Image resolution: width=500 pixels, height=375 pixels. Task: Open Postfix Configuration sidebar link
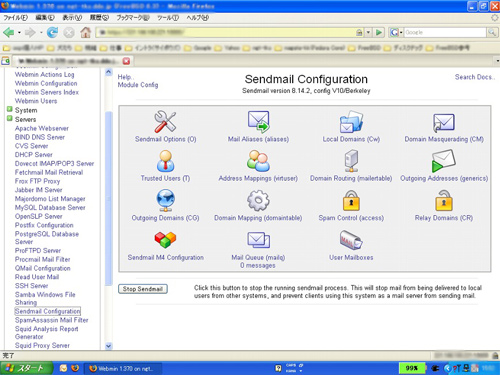coord(44,225)
